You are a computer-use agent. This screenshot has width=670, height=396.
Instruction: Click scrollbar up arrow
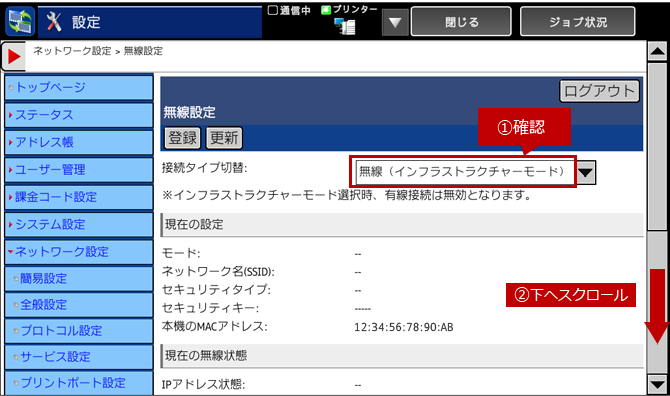(657, 52)
